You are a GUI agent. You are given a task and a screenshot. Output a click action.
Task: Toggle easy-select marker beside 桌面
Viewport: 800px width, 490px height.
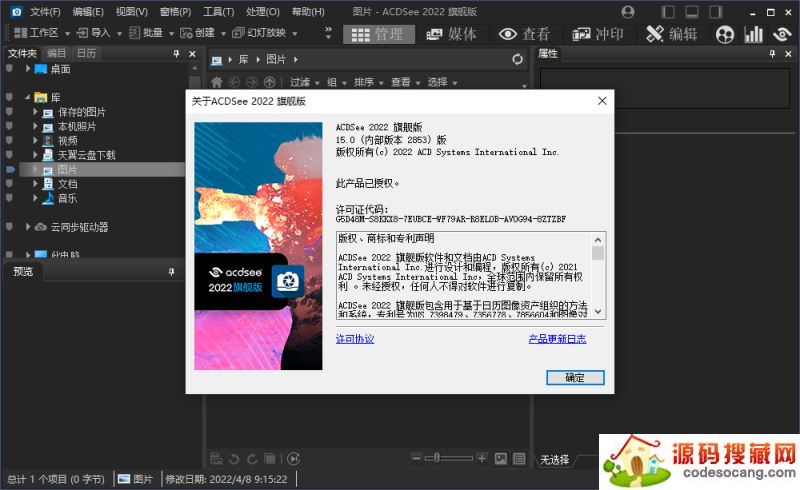(x=9, y=68)
